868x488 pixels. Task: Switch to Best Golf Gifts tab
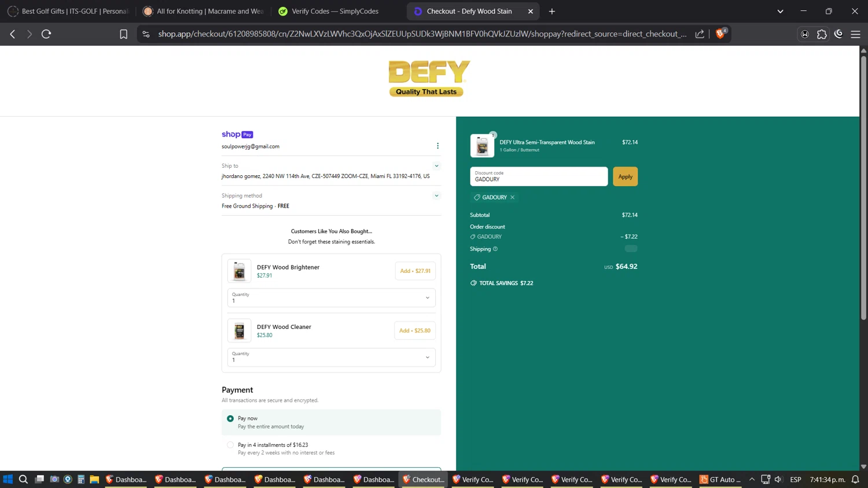(x=68, y=11)
